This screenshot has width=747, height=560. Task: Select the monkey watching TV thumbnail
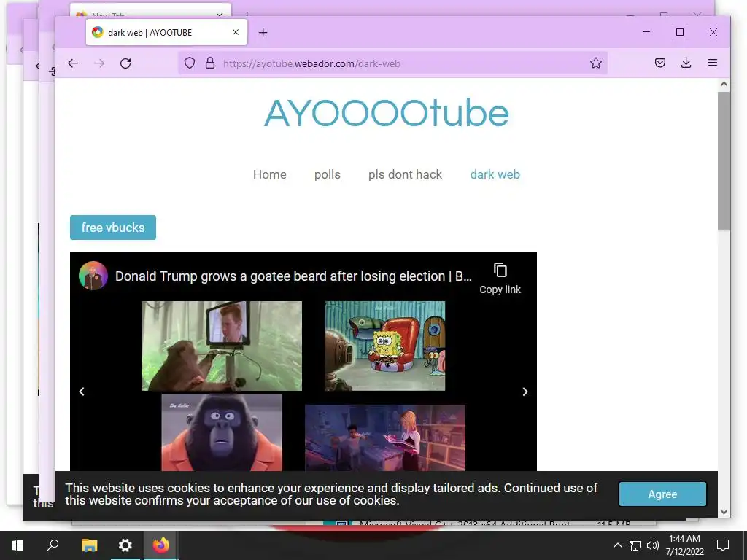222,346
